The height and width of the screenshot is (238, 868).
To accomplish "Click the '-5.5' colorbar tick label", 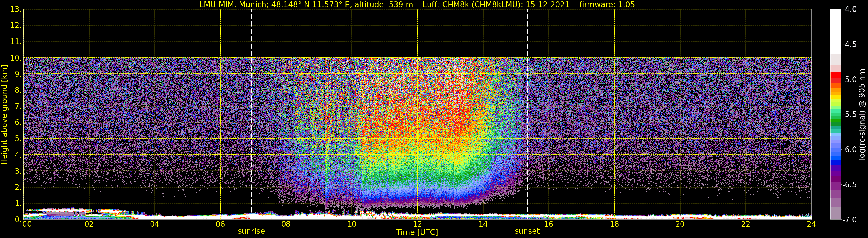I will (849, 114).
